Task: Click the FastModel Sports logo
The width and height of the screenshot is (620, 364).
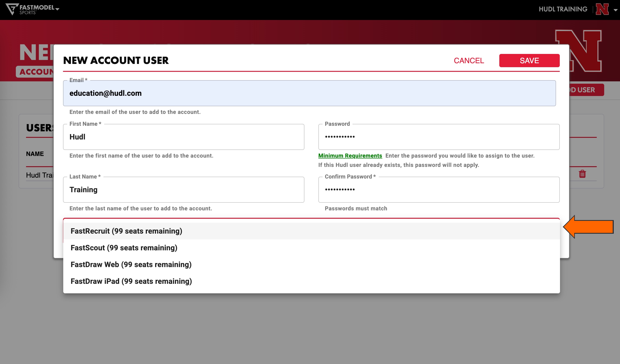Action: 30,9
